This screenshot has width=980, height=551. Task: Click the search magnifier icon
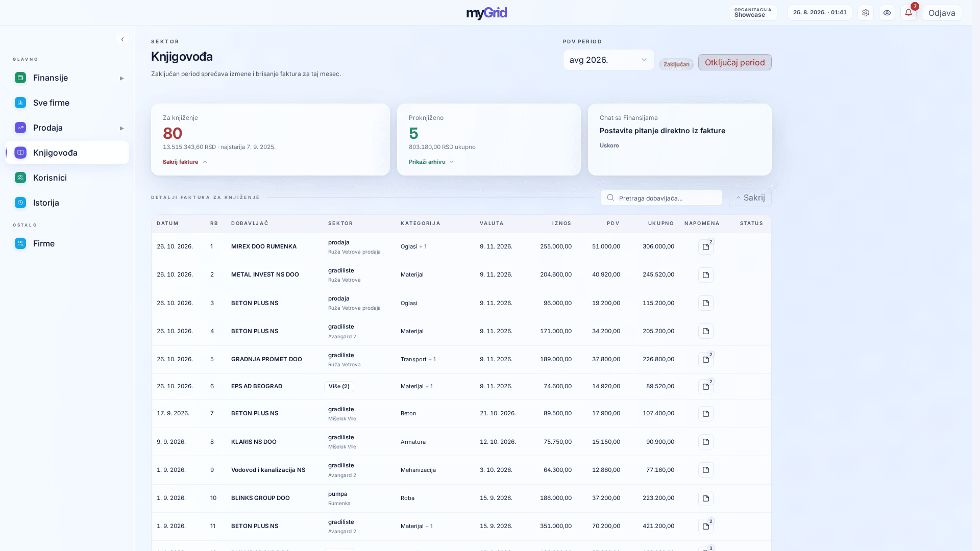pos(610,197)
